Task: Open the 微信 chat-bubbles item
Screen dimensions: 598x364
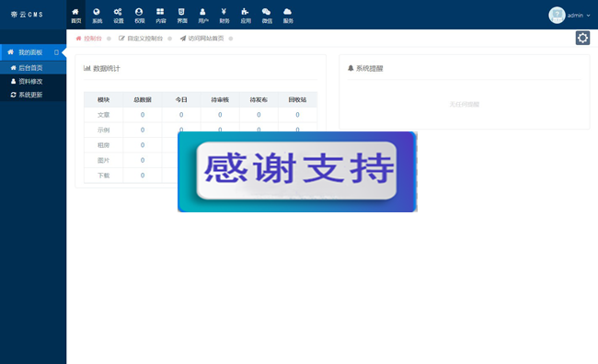Action: pyautogui.click(x=267, y=16)
